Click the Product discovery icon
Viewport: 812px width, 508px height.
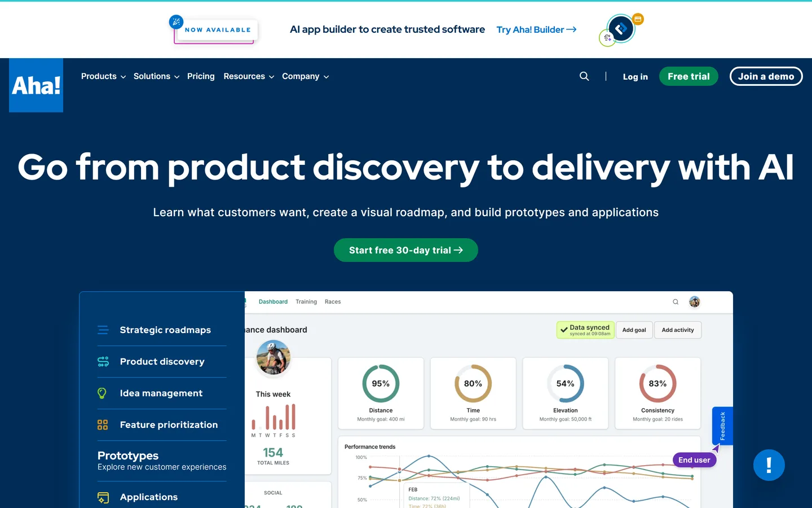tap(103, 362)
